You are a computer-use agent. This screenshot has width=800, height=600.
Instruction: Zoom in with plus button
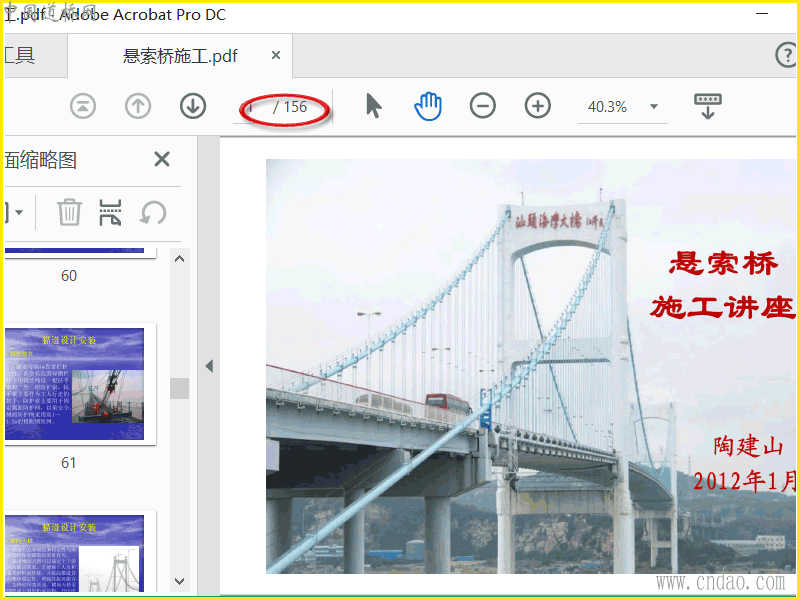tap(538, 106)
